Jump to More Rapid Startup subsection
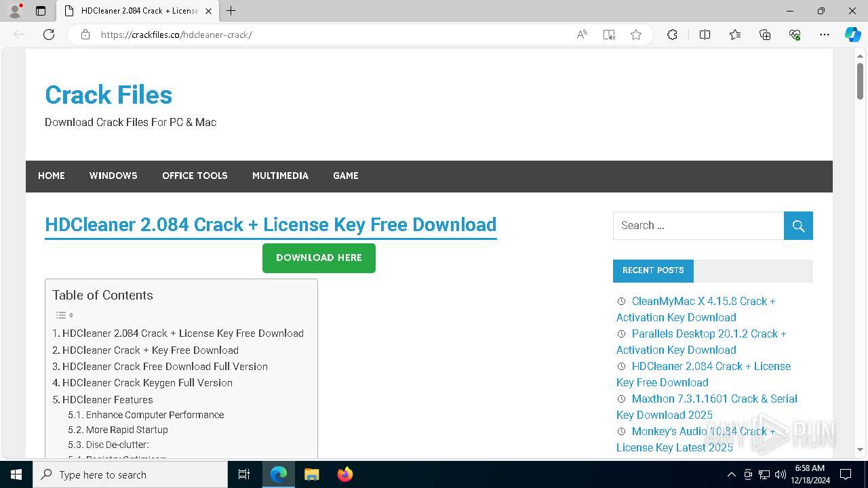Viewport: 868px width, 488px height. (118, 430)
